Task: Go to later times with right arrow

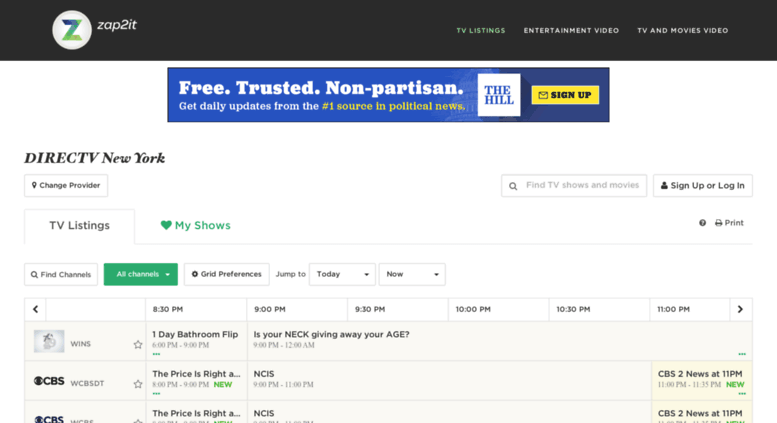Action: coord(740,309)
